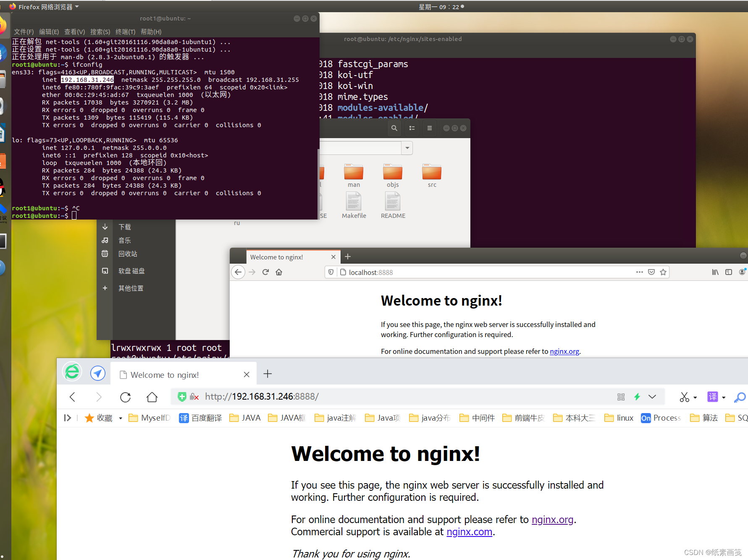The width and height of the screenshot is (748, 560).
Task: Open the 编辑(E) terminal menu
Action: click(49, 32)
